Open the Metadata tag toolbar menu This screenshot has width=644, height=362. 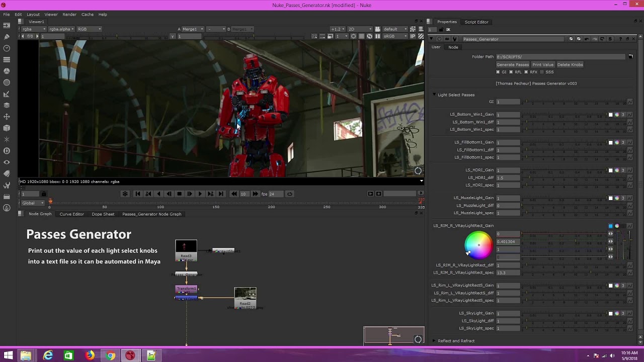[7, 173]
